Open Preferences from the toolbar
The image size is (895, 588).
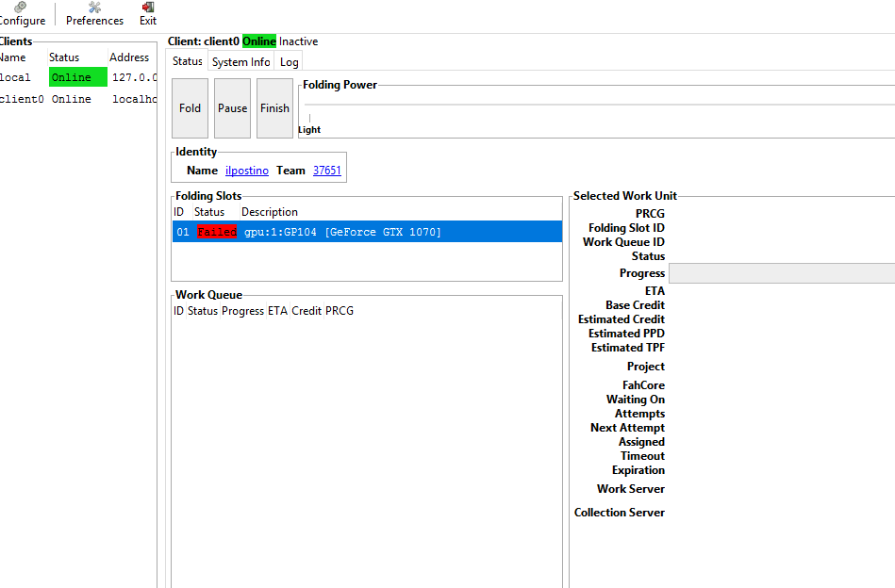pyautogui.click(x=94, y=14)
